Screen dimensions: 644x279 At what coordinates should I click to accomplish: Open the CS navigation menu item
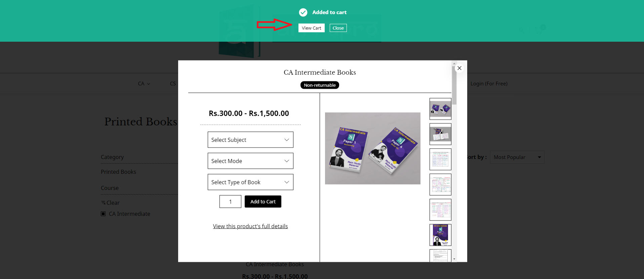[173, 84]
